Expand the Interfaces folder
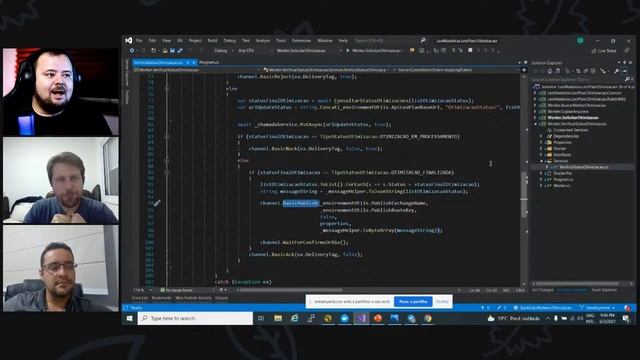Viewport: 640px width, 360px height. coord(541,155)
